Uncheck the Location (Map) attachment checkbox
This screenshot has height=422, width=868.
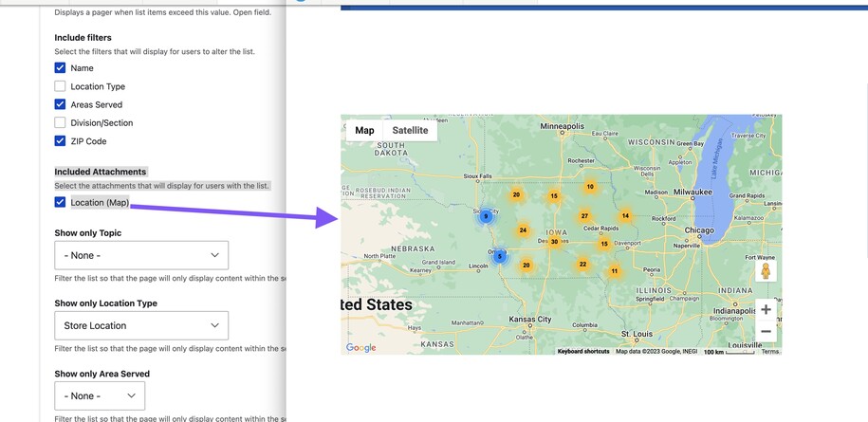(x=60, y=202)
